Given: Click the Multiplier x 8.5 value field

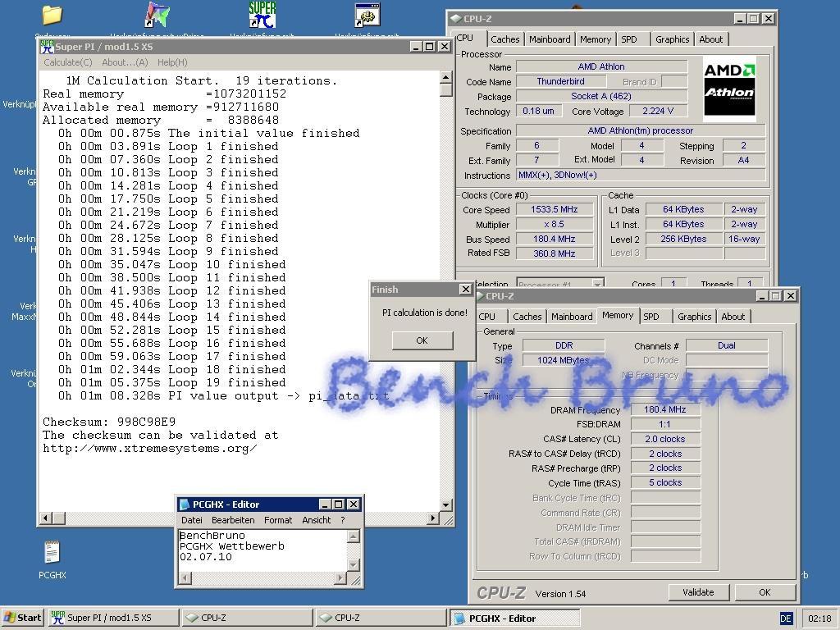Looking at the screenshot, I should point(555,224).
